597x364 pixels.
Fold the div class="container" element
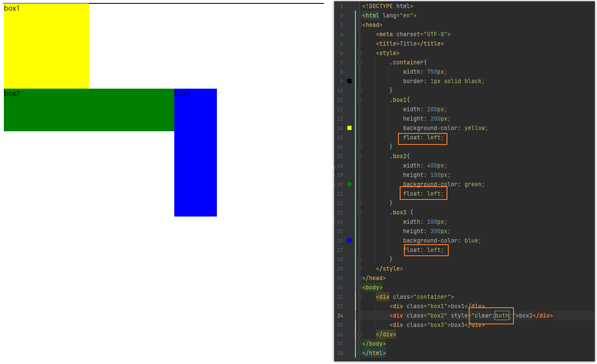[x=360, y=297]
